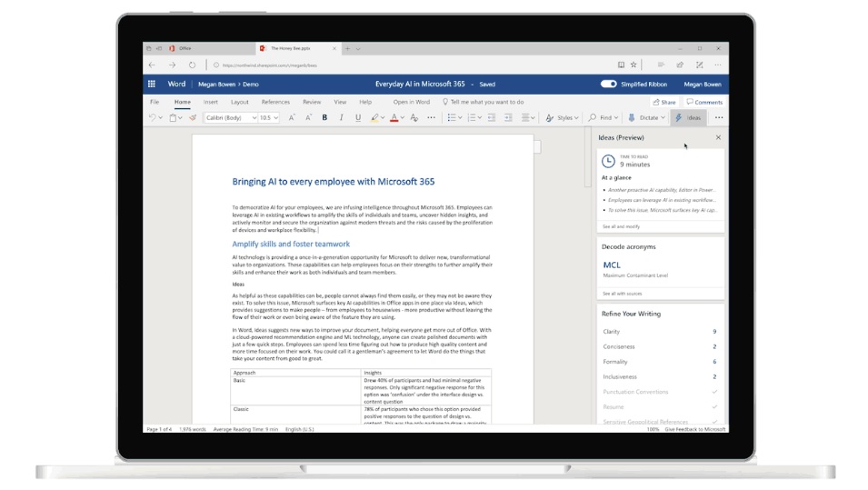Viewport: 868px width, 490px height.
Task: Click See all with sources link
Action: pyautogui.click(x=623, y=294)
